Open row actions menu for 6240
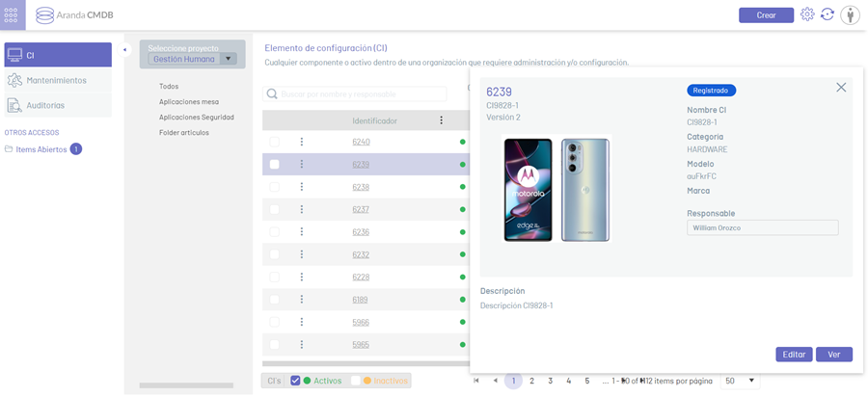868x397 pixels. coord(301,142)
